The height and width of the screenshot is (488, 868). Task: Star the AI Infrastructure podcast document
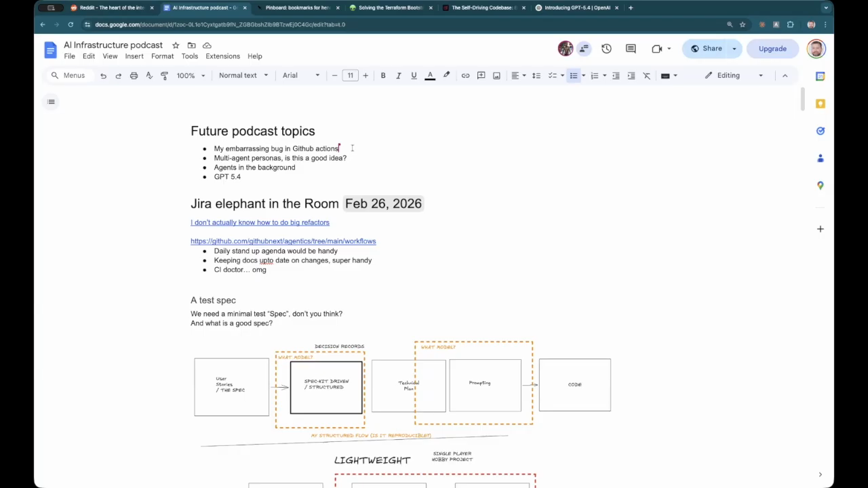[x=176, y=45]
